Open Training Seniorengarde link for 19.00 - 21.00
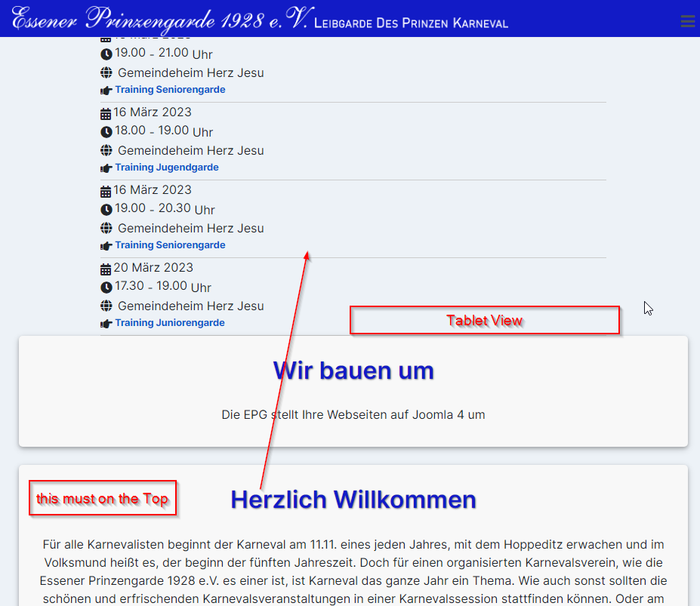700x606 pixels. tap(170, 90)
